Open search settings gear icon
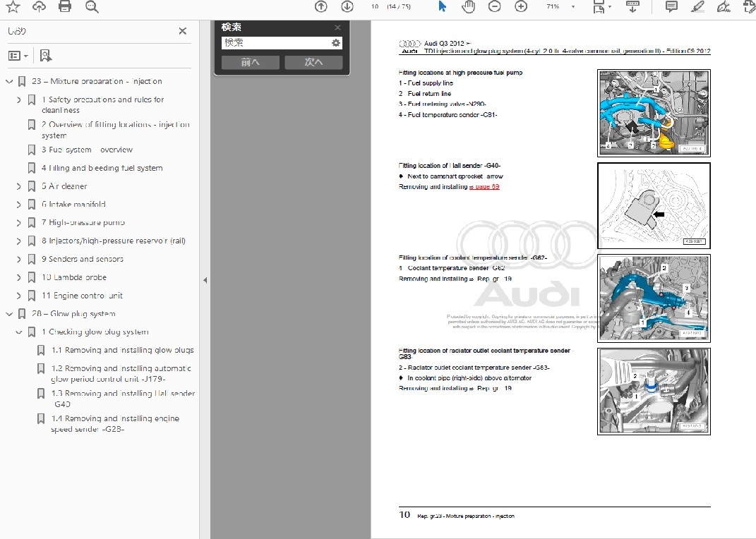Screen dimensions: 756x539 click(335, 43)
